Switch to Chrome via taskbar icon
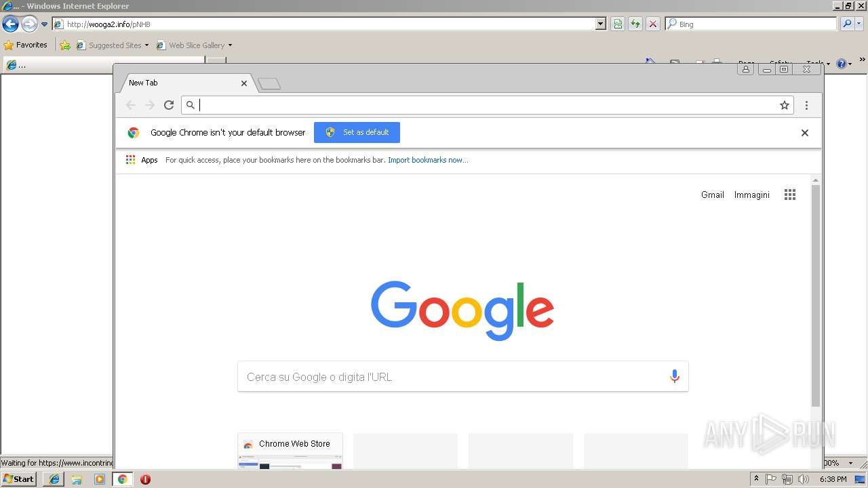Screen dimensions: 868x488 point(122,479)
